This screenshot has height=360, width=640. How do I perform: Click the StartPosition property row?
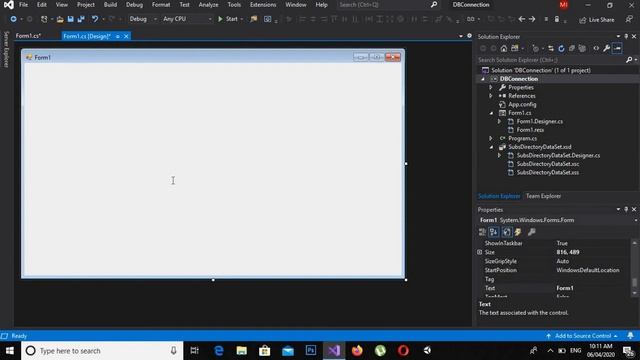pos(553,270)
